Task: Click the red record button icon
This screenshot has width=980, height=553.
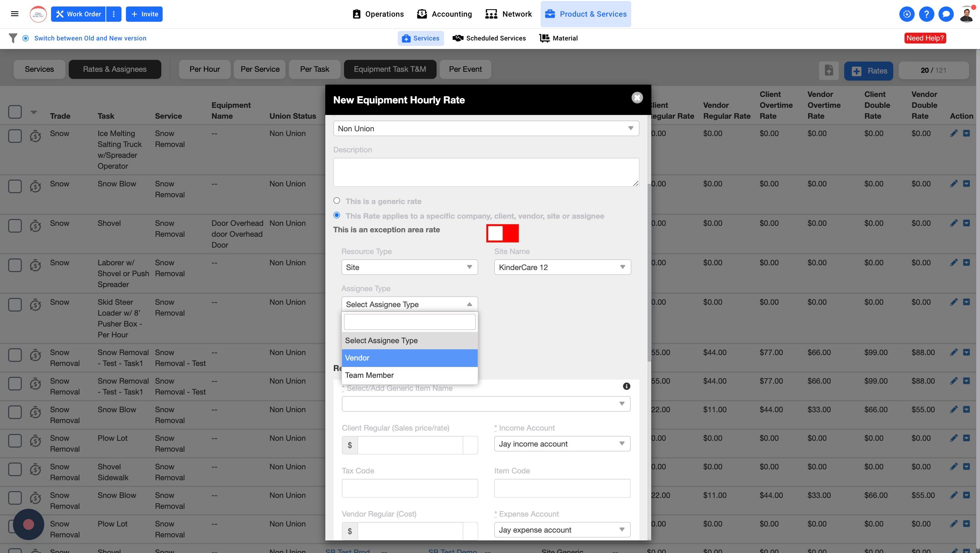Action: 29,524
